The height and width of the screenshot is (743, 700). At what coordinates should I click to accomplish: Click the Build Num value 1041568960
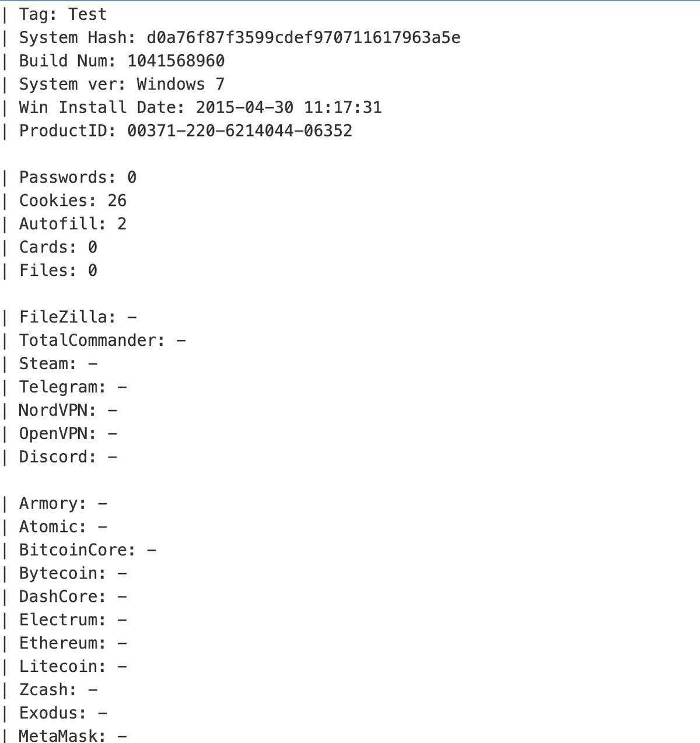(176, 61)
